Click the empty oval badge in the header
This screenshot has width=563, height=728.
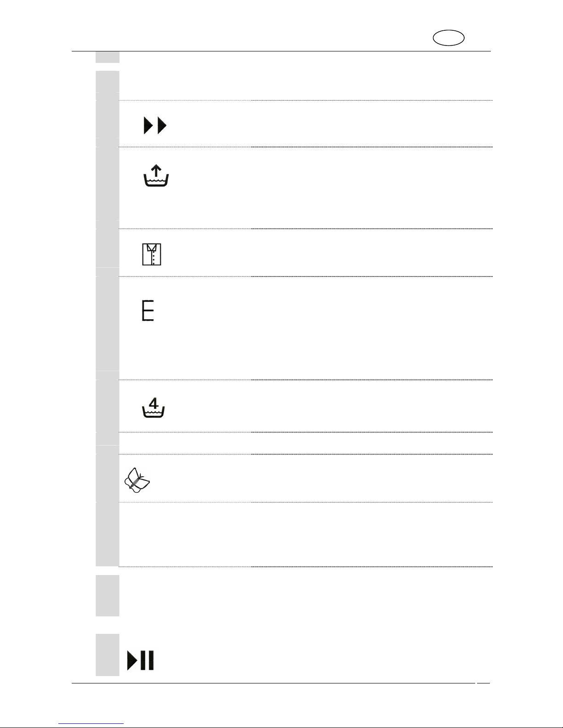449,38
